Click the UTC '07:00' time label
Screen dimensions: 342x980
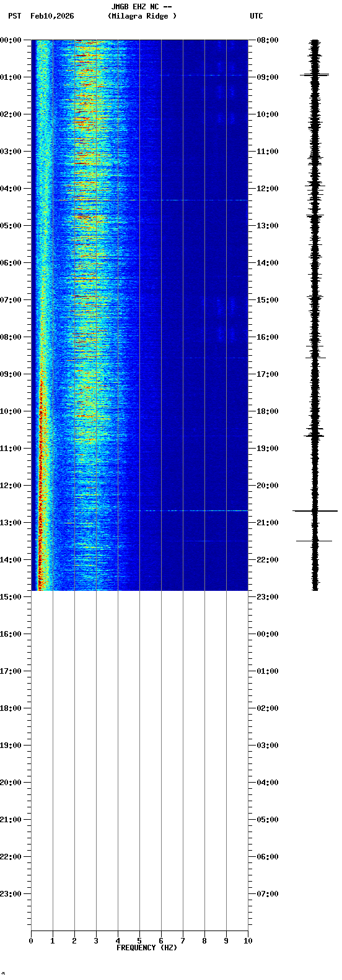pos(268,894)
